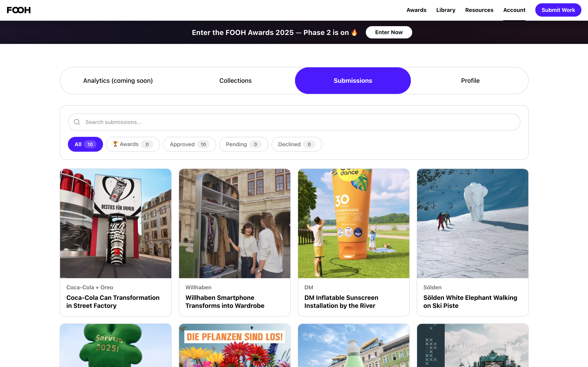This screenshot has height=367, width=588.
Task: Open Awards in the top navigation
Action: (416, 10)
